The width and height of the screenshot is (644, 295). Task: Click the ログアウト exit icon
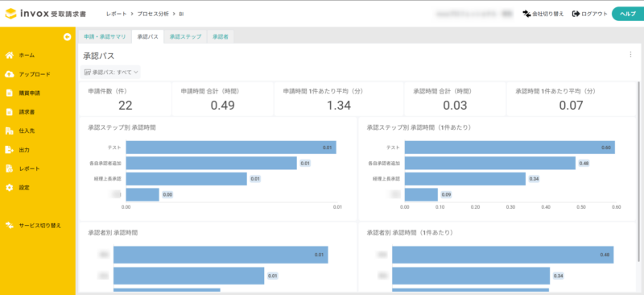[576, 14]
